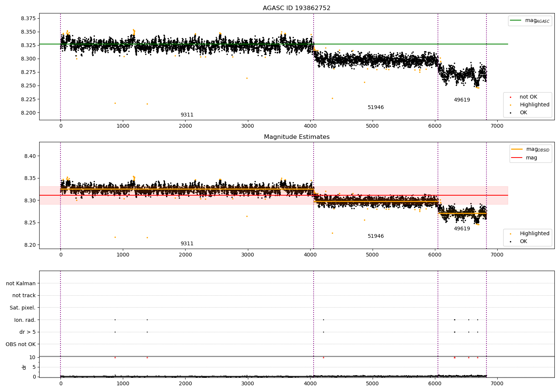Click the "Magnitude Estimates" plot title
This screenshot has width=560, height=392.
point(296,137)
